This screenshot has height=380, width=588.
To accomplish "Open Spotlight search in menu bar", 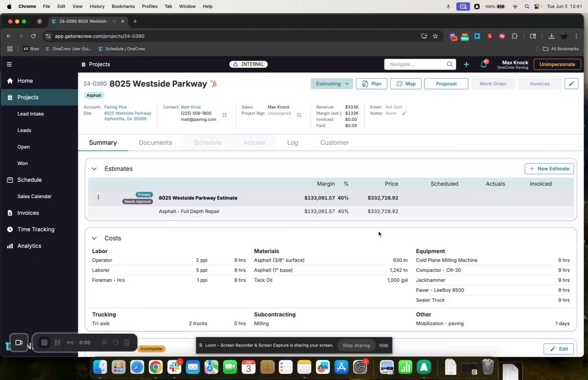I will pos(527,6).
